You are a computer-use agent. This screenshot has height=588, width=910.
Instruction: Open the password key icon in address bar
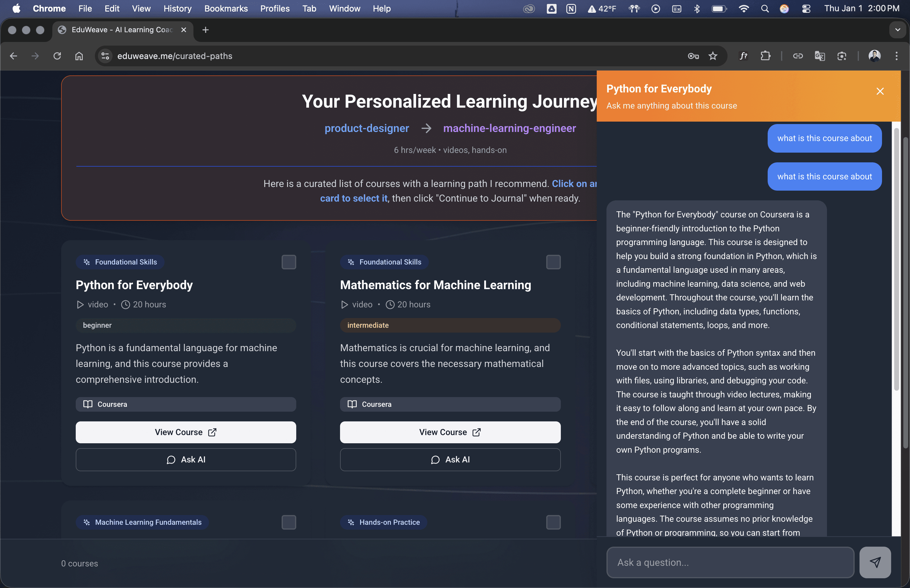point(693,56)
